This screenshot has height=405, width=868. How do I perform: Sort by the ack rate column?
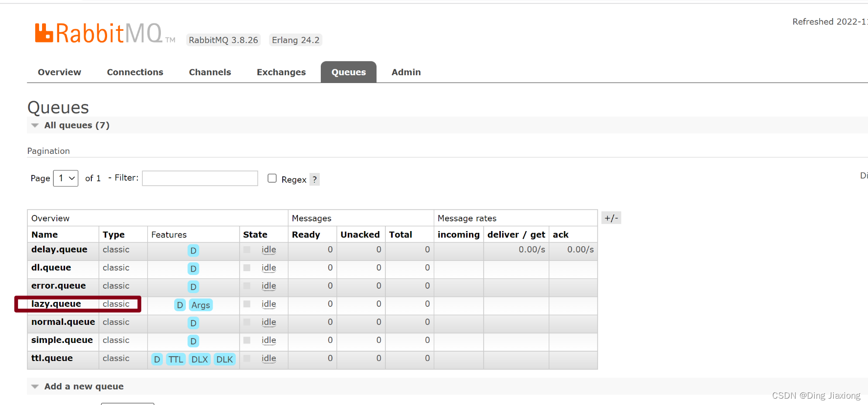pyautogui.click(x=560, y=234)
